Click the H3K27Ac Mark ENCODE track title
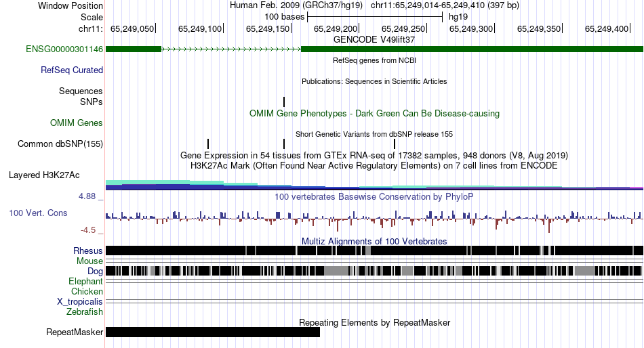The width and height of the screenshot is (644, 348). tap(374, 166)
